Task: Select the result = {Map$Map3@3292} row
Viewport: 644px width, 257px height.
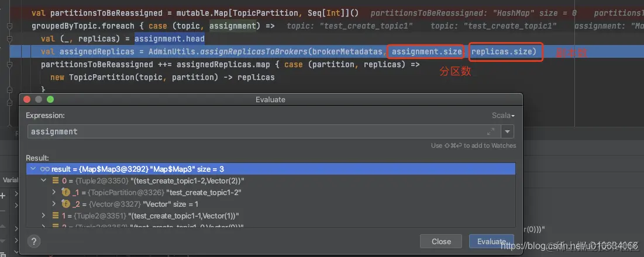Action: [271, 169]
